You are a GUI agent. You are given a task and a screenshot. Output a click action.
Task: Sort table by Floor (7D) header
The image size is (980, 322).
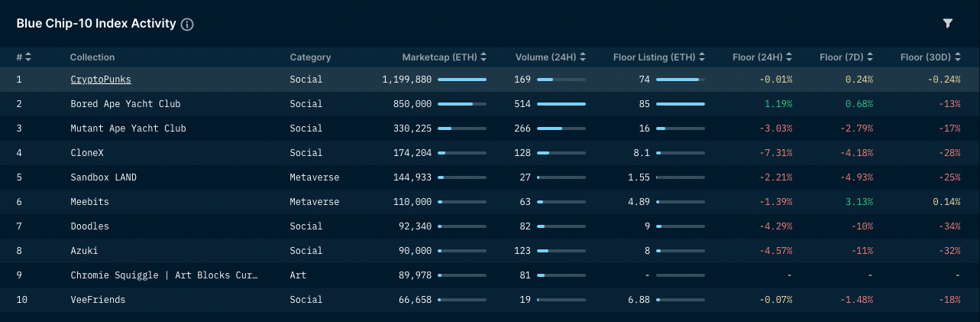click(846, 57)
